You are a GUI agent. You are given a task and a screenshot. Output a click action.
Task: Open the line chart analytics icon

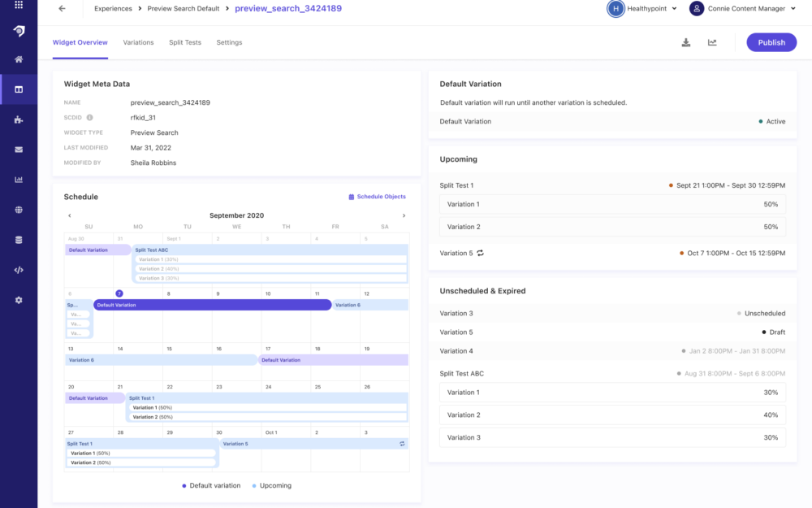click(712, 42)
